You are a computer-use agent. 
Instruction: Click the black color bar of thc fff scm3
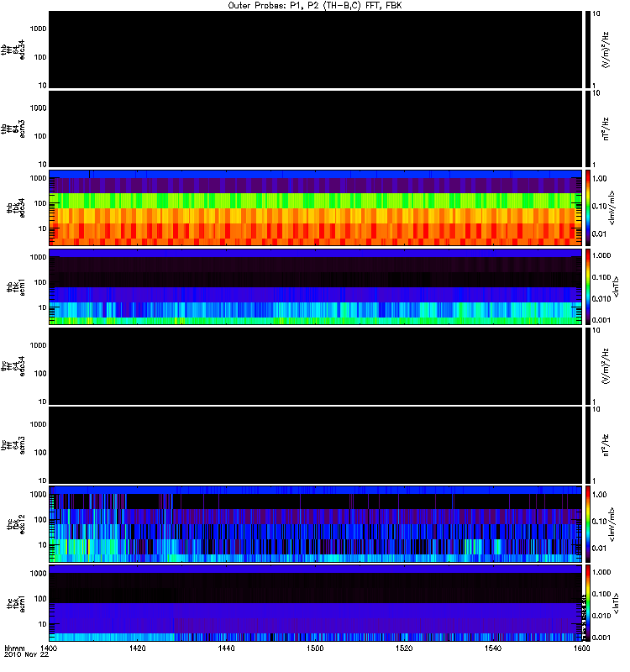(588, 445)
